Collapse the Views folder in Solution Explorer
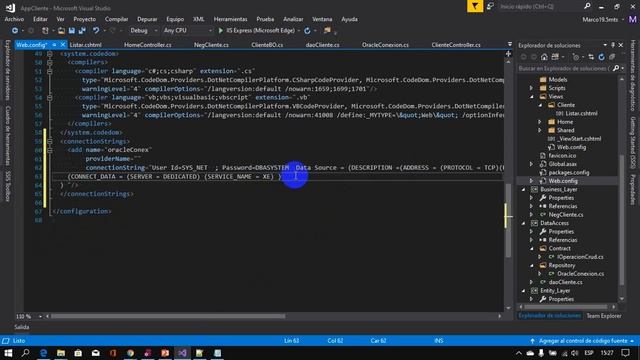640x360 pixels. [x=531, y=97]
